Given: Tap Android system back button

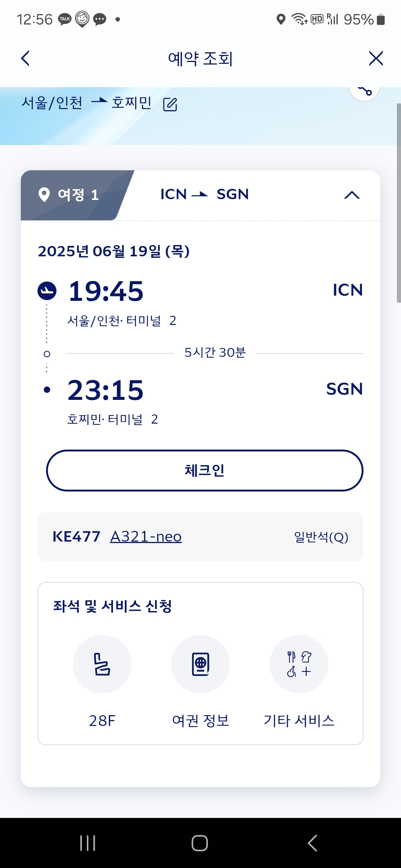Looking at the screenshot, I should point(313,843).
